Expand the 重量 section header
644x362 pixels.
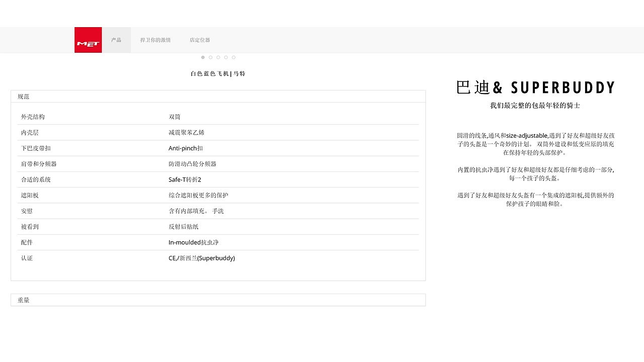218,300
